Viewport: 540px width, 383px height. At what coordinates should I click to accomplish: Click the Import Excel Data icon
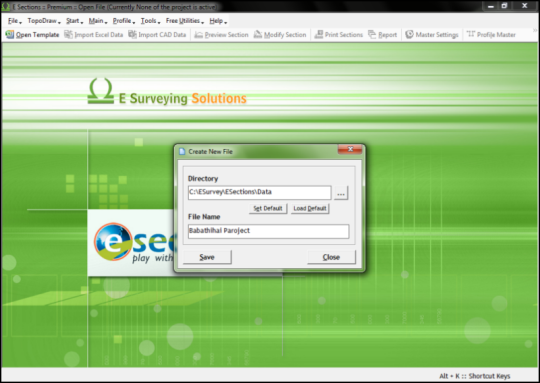(69, 34)
